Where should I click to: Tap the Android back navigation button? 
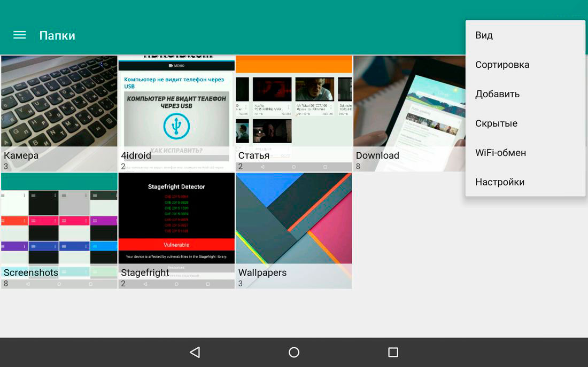tap(195, 352)
